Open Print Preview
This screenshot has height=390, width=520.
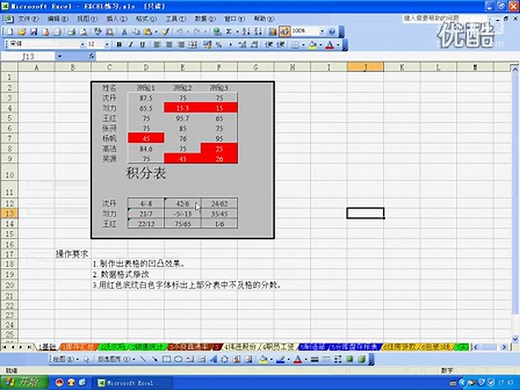coord(83,32)
